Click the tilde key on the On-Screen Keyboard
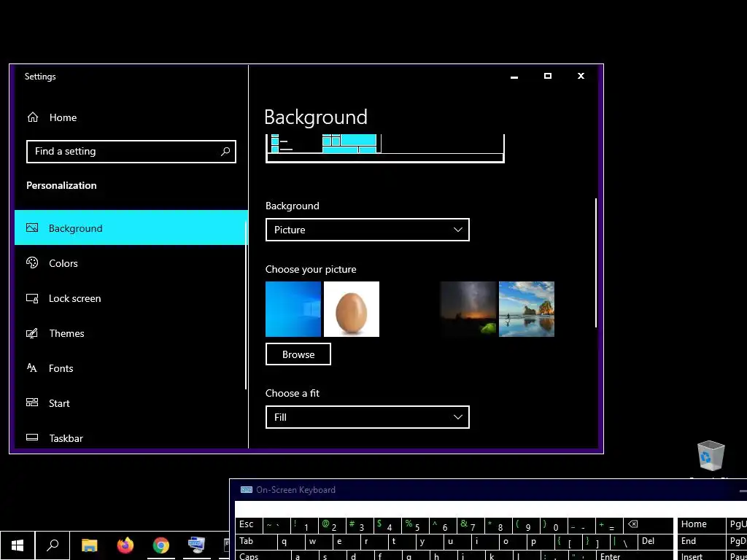This screenshot has height=560, width=747. tap(276, 525)
